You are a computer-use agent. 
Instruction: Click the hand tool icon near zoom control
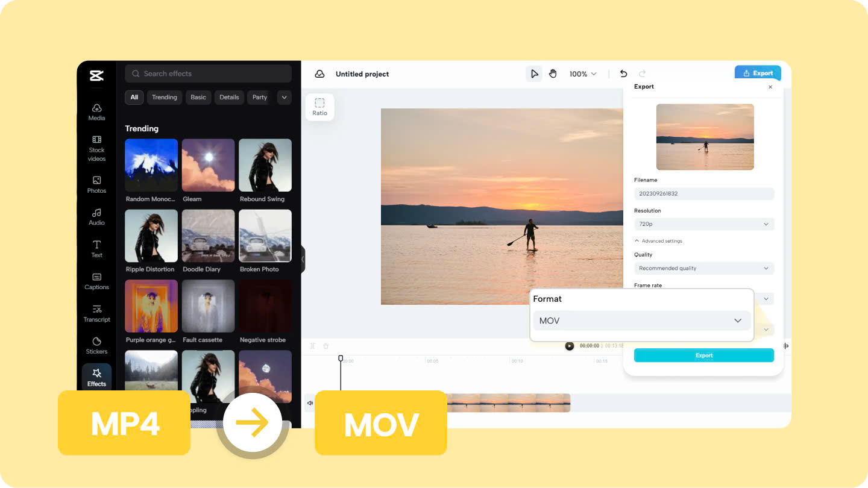553,74
